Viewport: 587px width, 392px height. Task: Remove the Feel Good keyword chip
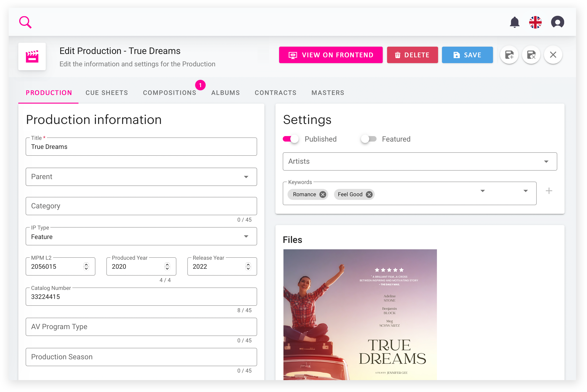point(369,194)
